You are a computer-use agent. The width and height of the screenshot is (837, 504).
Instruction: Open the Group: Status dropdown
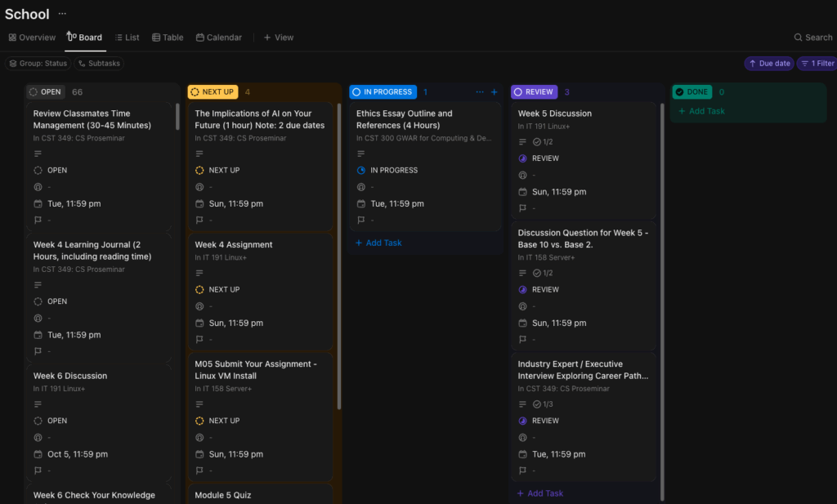(38, 64)
